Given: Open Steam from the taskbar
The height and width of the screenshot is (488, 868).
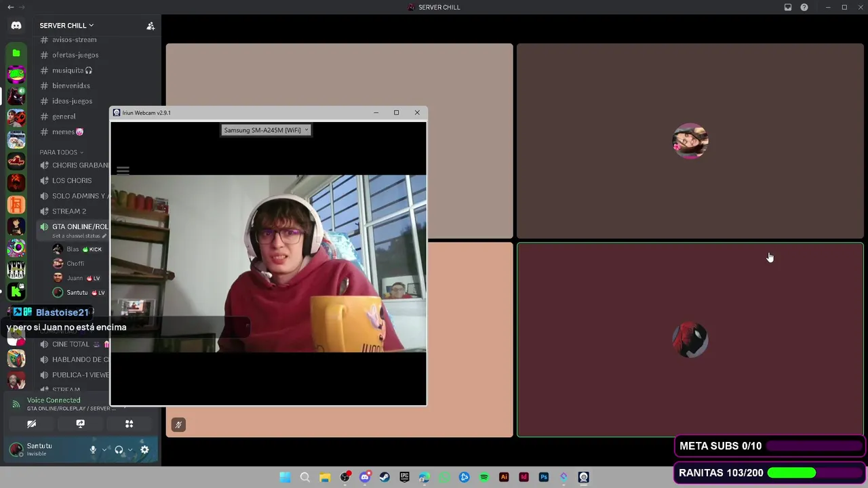Looking at the screenshot, I should pos(384,477).
